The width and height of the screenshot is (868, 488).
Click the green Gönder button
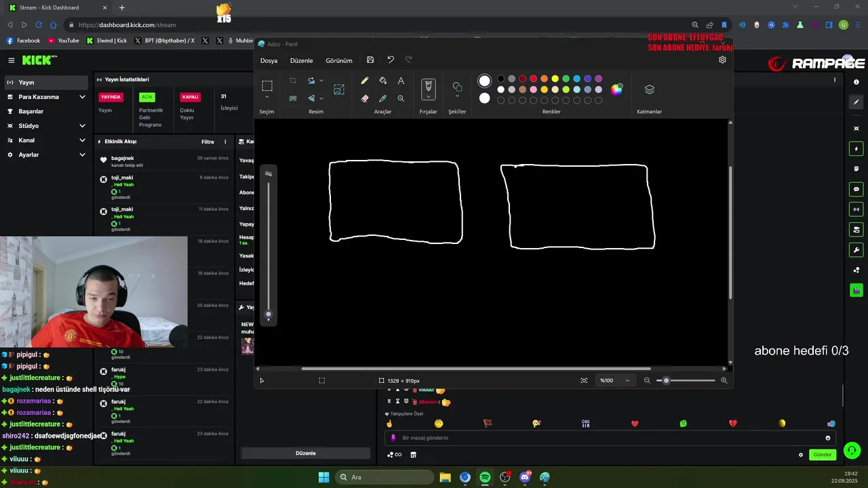[x=823, y=455]
